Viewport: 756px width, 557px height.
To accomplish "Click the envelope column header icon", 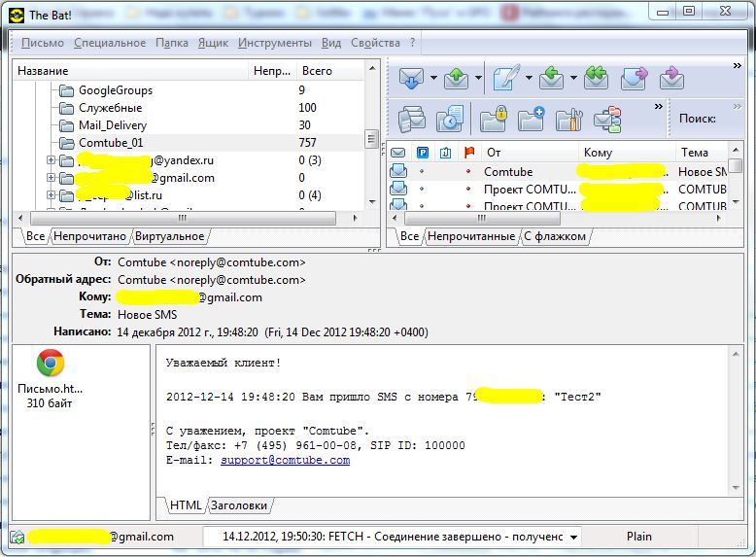I will [x=397, y=153].
